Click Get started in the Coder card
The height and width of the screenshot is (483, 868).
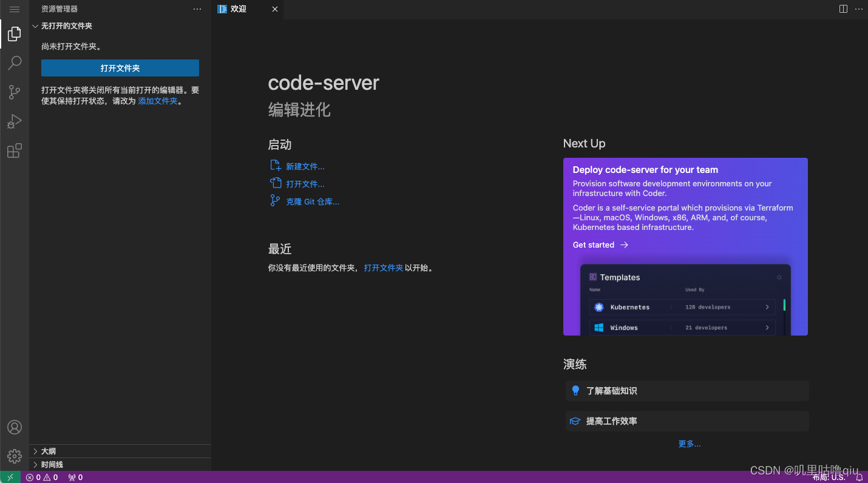pyautogui.click(x=600, y=245)
